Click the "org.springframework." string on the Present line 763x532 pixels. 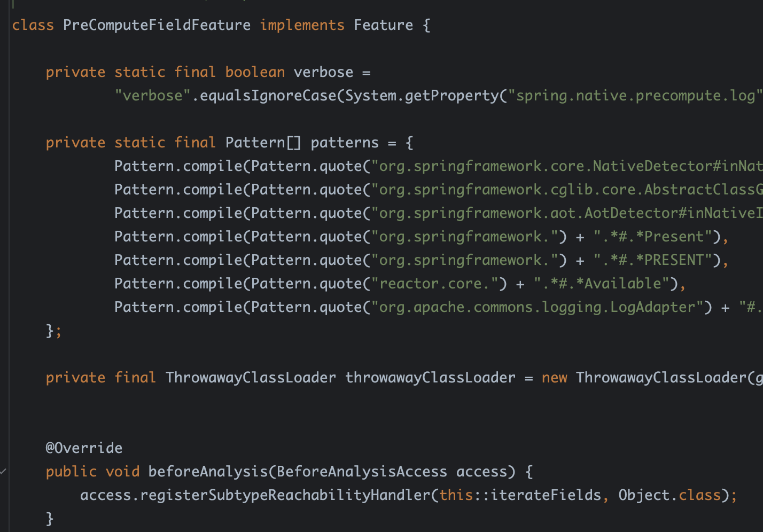[464, 237]
